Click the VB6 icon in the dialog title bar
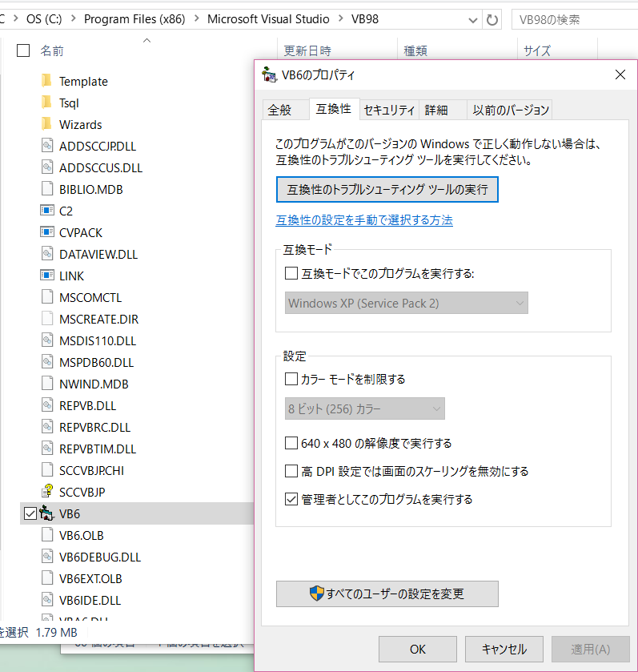Image resolution: width=638 pixels, height=672 pixels. (x=269, y=75)
